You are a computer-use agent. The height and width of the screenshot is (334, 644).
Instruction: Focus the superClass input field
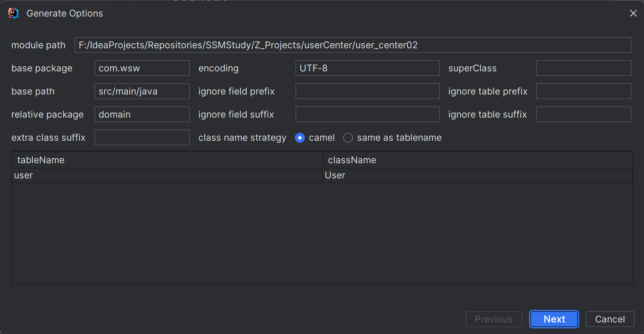584,68
